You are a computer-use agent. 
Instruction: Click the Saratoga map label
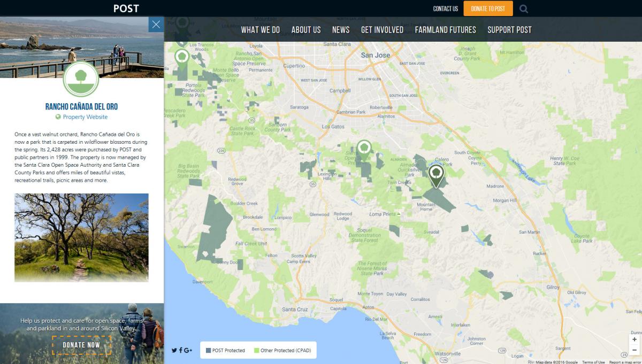pos(300,107)
